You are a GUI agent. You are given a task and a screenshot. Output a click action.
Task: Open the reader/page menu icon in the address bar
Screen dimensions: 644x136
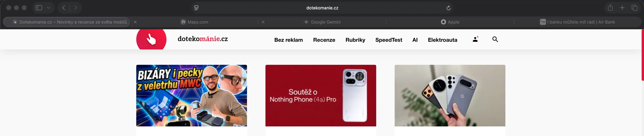coord(196,8)
